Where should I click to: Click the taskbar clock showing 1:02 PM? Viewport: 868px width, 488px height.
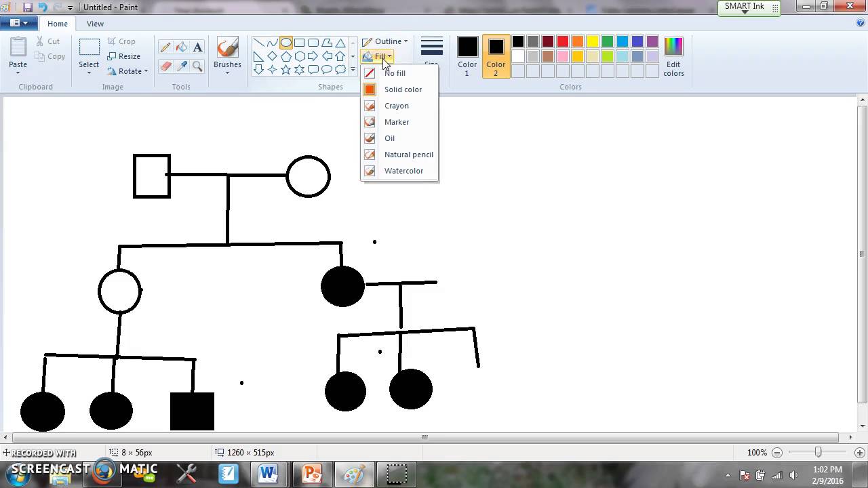pos(827,474)
